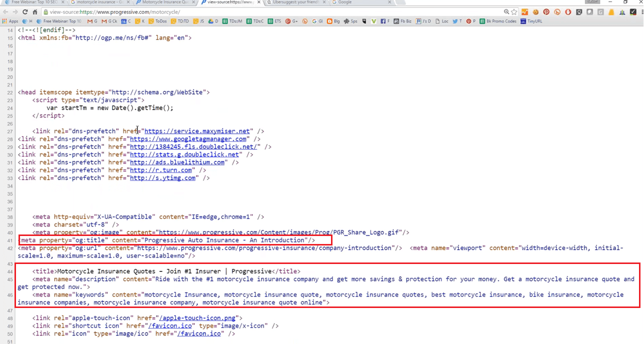Click the ads.bluelithium.com link

pos(177,162)
